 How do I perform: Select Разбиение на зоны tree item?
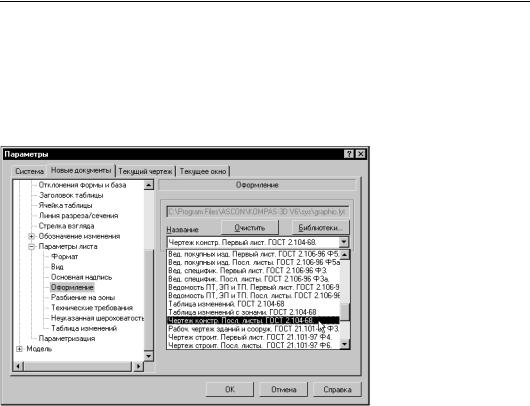pyautogui.click(x=83, y=297)
